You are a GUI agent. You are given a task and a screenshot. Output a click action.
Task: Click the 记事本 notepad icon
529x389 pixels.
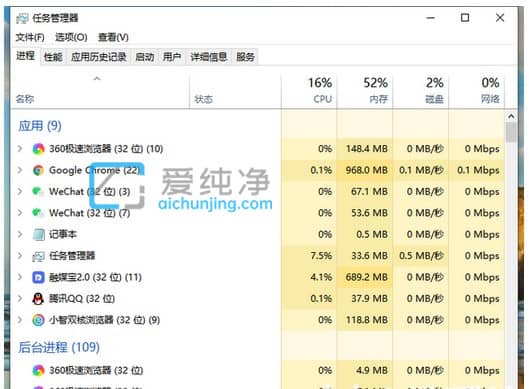(x=38, y=234)
